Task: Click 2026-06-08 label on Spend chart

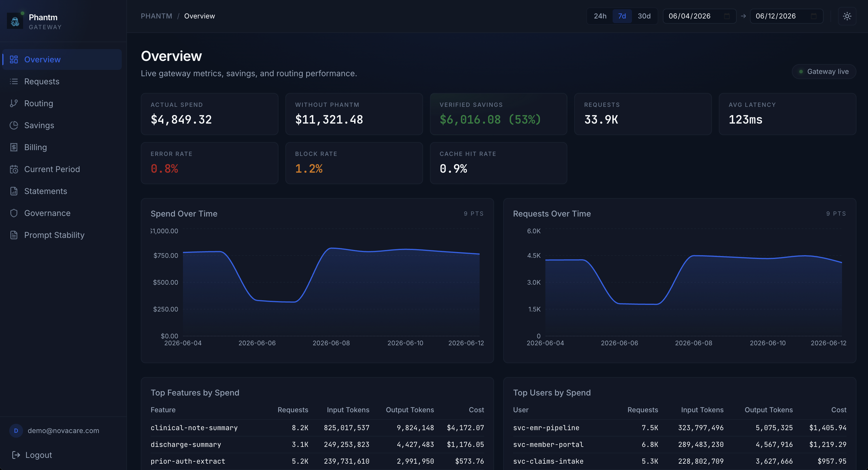Action: [331, 343]
